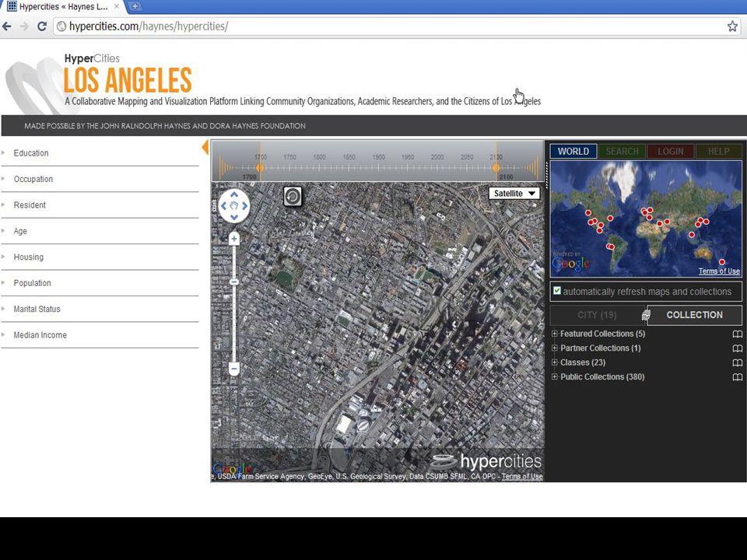
Task: Click the hand icon in pan control
Action: coord(234,205)
